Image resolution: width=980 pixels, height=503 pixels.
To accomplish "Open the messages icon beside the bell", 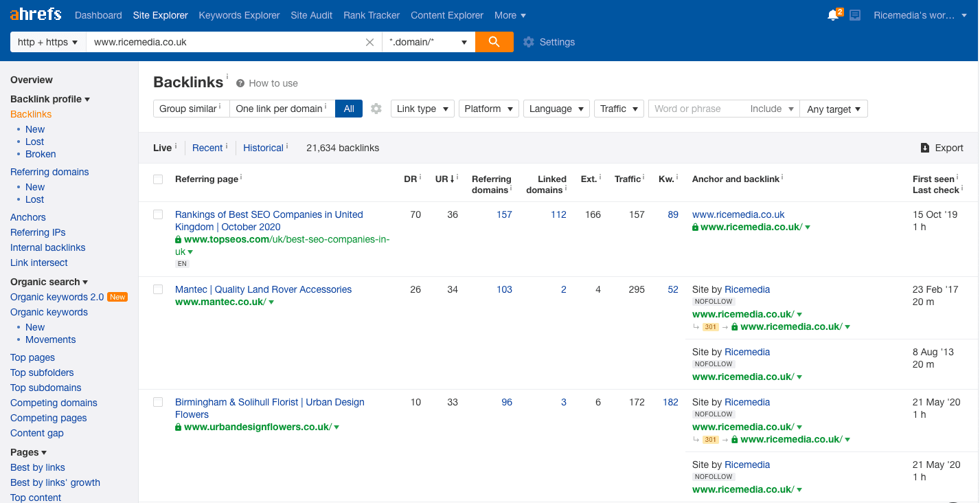I will pyautogui.click(x=855, y=15).
